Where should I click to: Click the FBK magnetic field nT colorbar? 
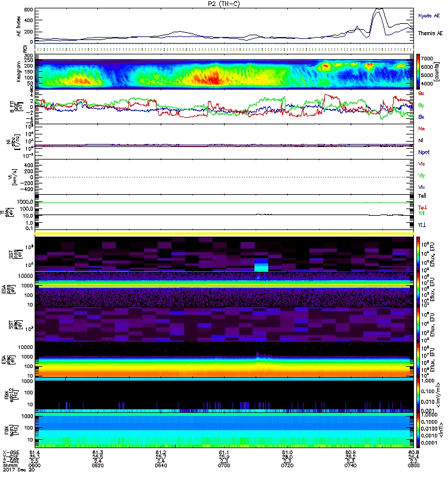[418, 430]
